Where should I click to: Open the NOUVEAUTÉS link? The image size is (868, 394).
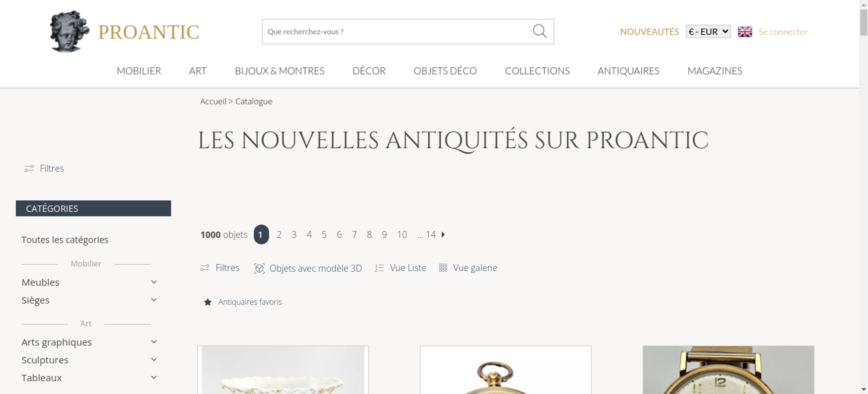tap(649, 32)
